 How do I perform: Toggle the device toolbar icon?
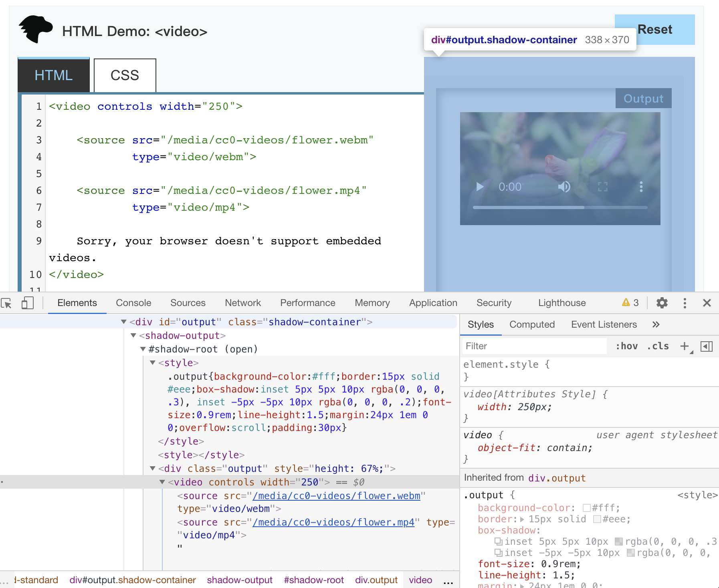pos(27,303)
